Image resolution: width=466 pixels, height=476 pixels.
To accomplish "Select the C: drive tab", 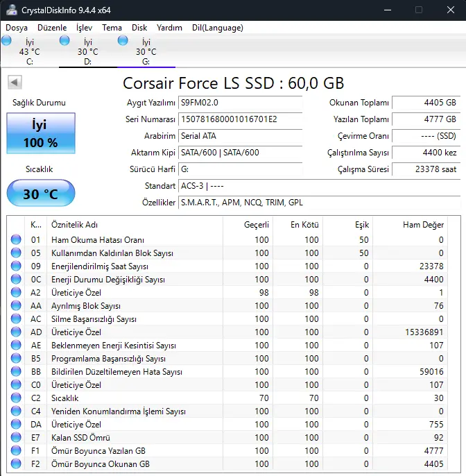I will click(x=29, y=51).
